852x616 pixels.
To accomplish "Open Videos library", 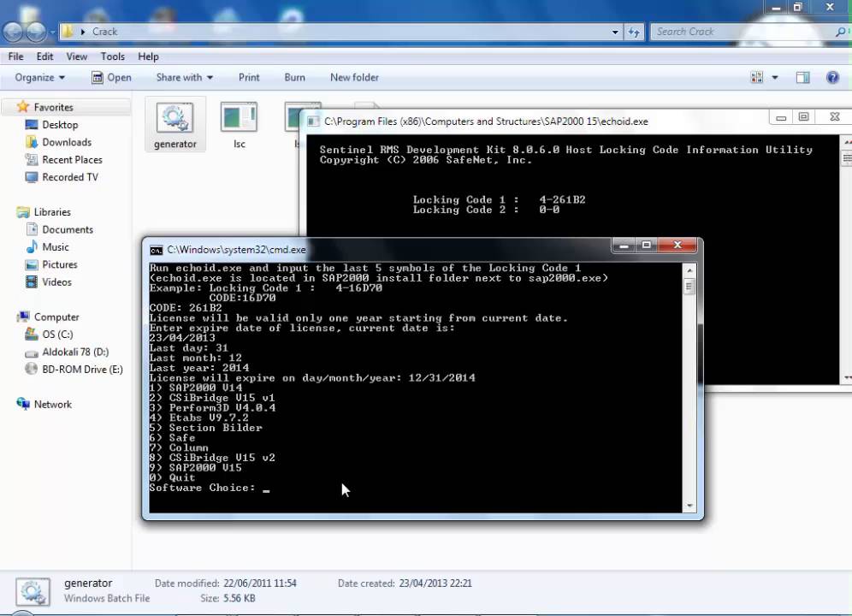I will point(56,281).
